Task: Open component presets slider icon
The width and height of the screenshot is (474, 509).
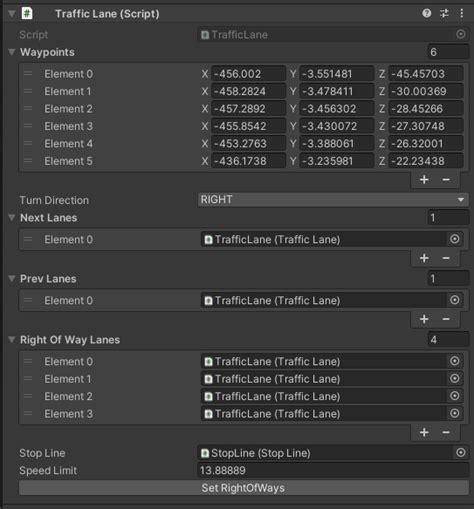Action: pyautogui.click(x=444, y=13)
